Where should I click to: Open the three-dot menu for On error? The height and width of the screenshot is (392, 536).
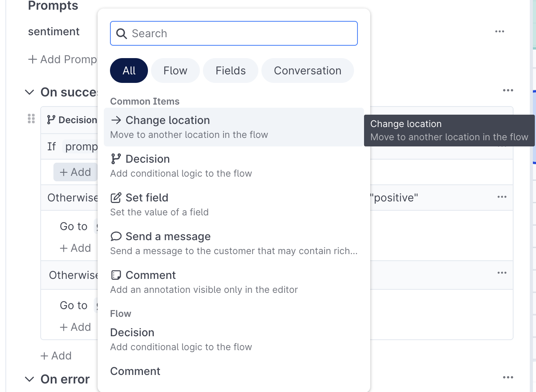pyautogui.click(x=508, y=377)
